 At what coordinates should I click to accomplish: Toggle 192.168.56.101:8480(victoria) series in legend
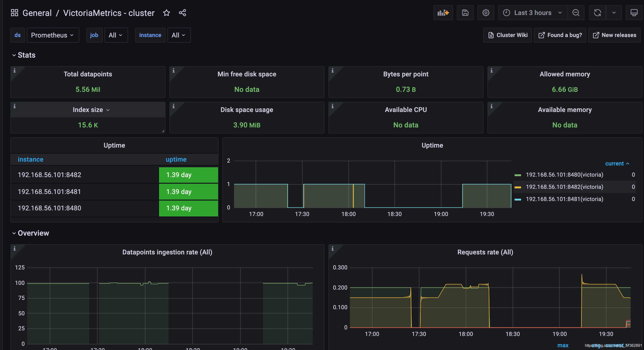point(564,175)
